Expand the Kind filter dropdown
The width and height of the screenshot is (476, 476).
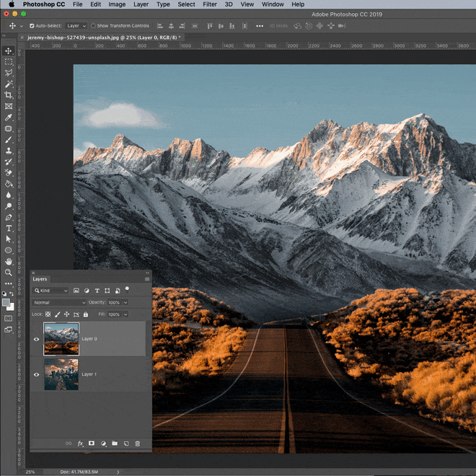click(x=51, y=290)
